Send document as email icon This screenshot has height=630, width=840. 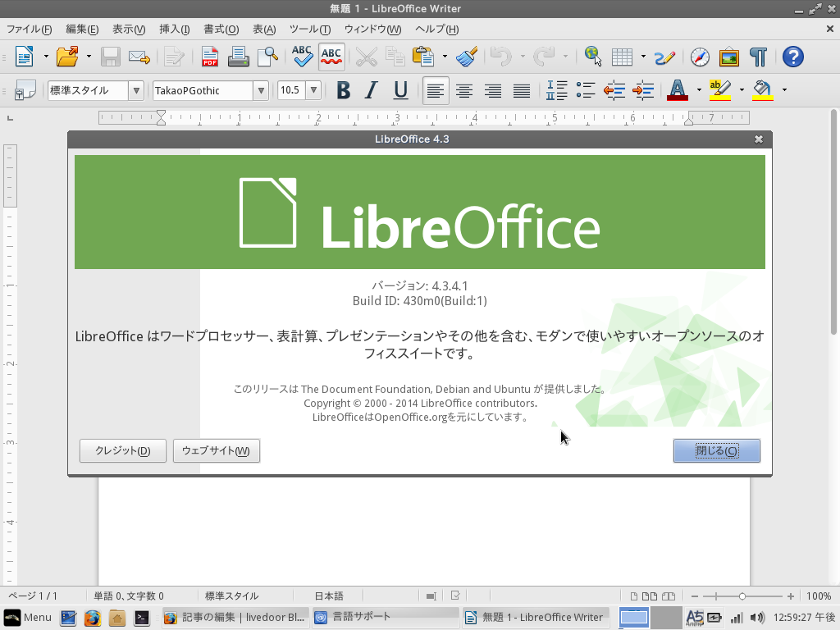[x=139, y=57]
